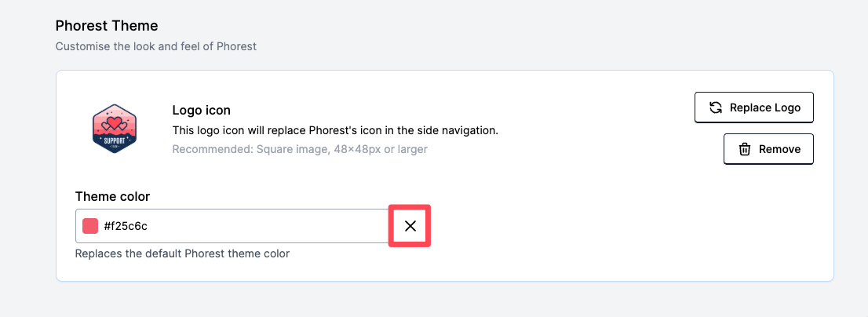The image size is (868, 317).
Task: Click into the Theme color hex field
Action: tap(232, 226)
